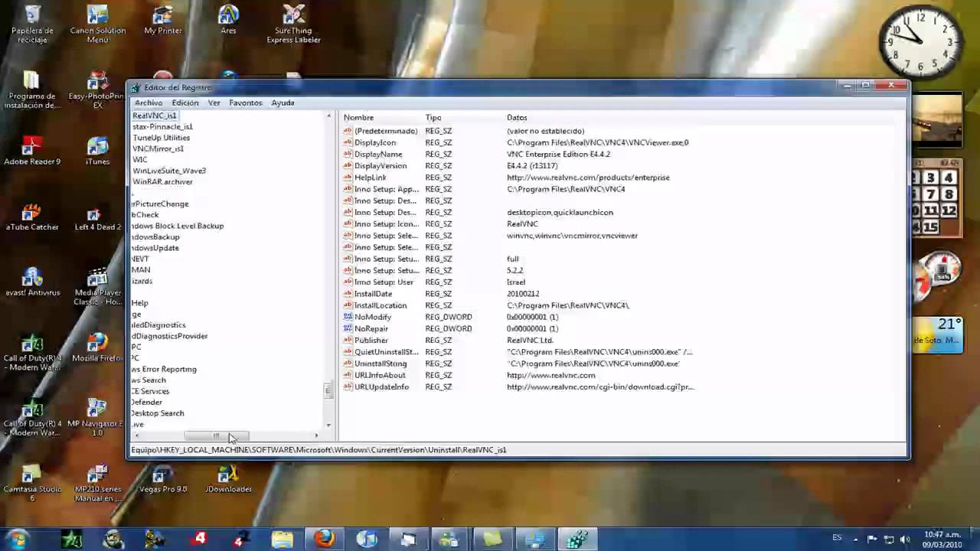Select the Error Reporting tree key
Screen dimensions: 980x551
click(x=164, y=370)
